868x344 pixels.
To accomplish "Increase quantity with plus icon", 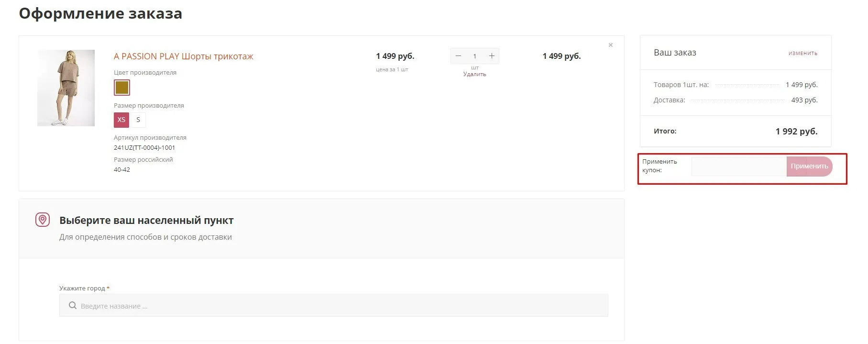I will coord(492,56).
